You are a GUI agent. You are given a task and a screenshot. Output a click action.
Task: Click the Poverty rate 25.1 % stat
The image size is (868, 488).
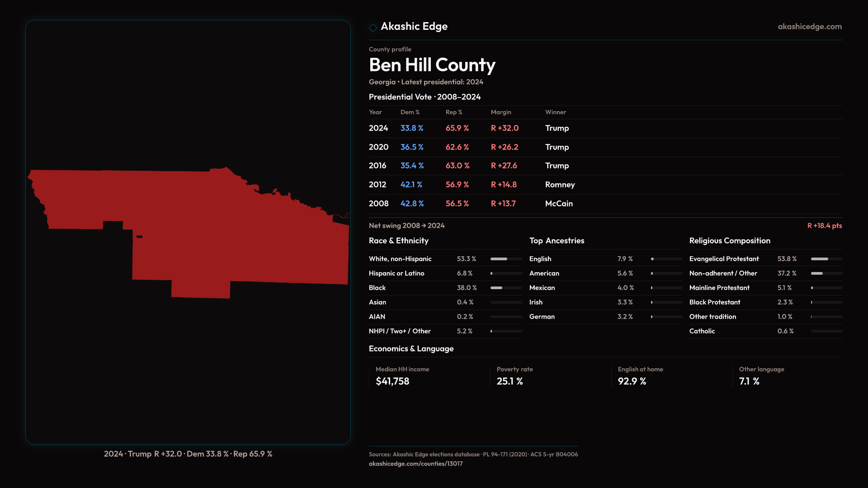tap(509, 381)
